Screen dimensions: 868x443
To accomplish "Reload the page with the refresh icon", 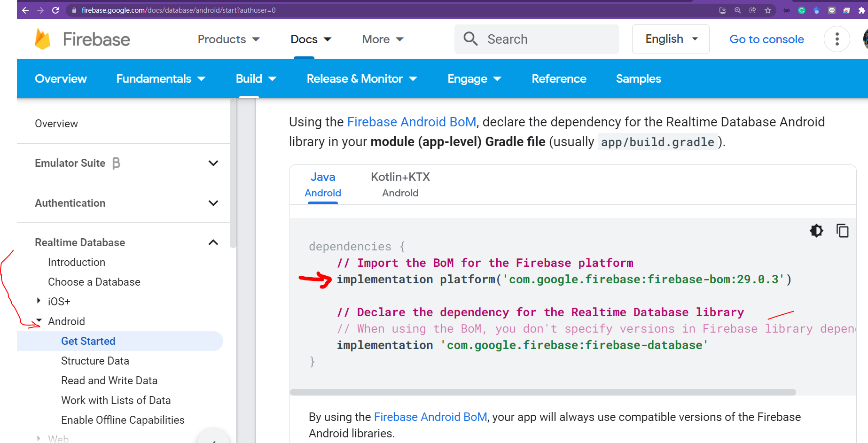I will [55, 10].
